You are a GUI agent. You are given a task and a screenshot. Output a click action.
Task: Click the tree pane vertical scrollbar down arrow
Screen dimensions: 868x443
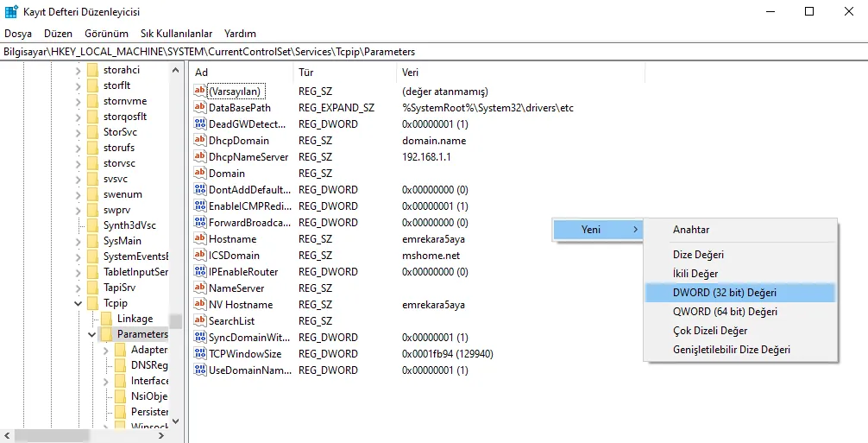(x=176, y=421)
